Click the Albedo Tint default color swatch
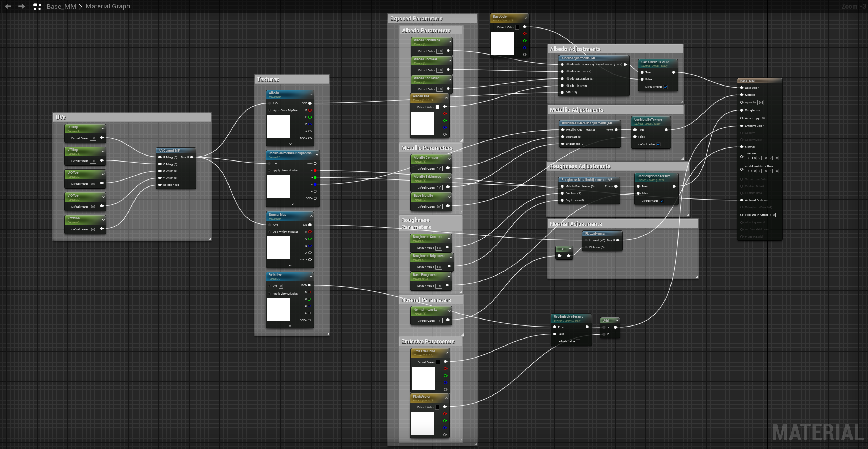 tap(438, 107)
